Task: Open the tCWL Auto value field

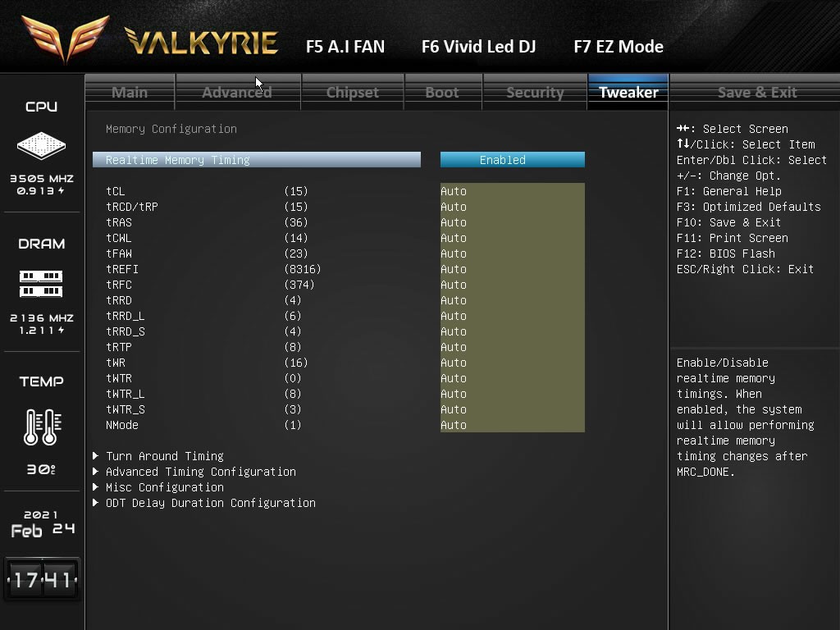Action: click(513, 238)
